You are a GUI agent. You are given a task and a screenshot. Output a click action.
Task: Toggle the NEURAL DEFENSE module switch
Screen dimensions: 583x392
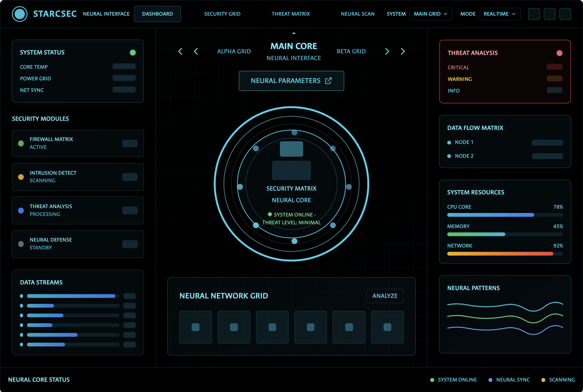point(130,244)
